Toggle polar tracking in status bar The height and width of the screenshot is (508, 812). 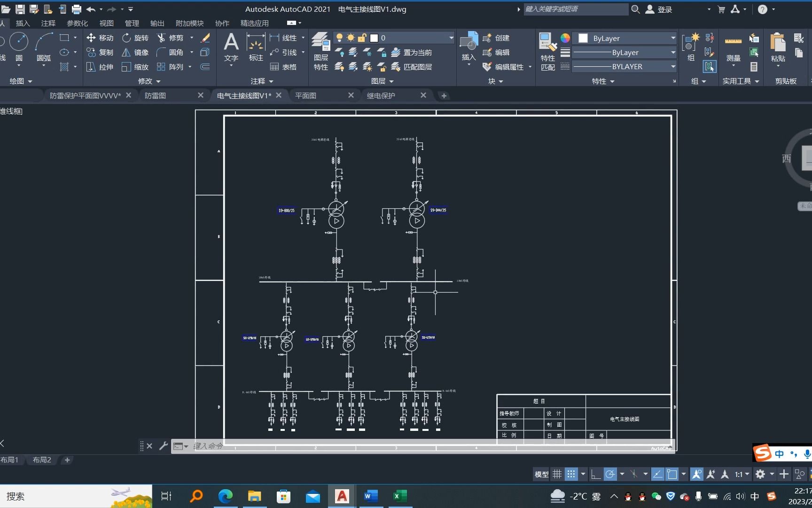click(x=610, y=474)
